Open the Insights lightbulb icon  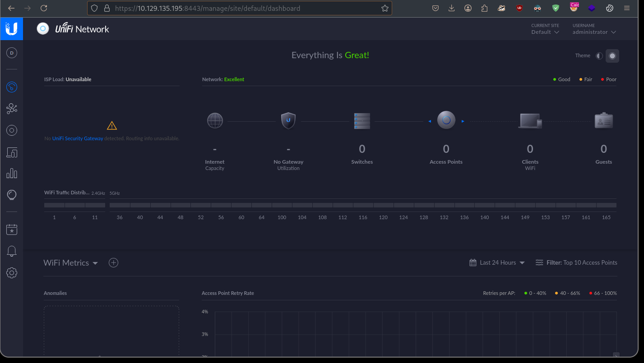click(12, 195)
